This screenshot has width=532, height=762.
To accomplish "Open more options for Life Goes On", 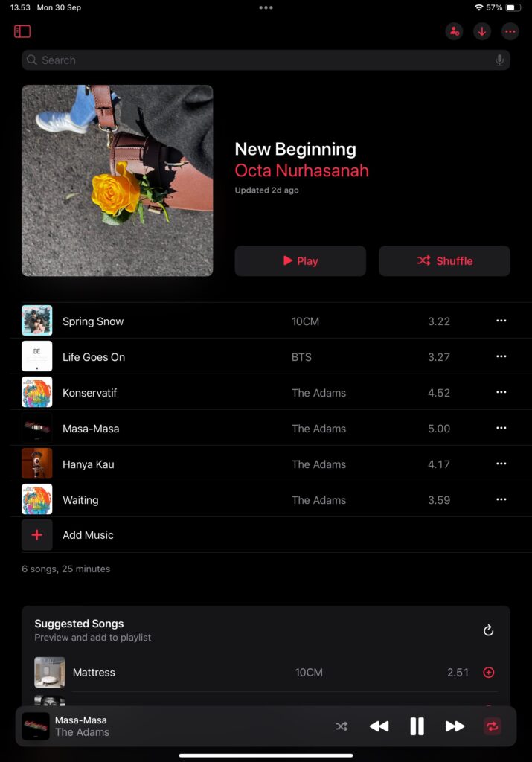I will 501,356.
